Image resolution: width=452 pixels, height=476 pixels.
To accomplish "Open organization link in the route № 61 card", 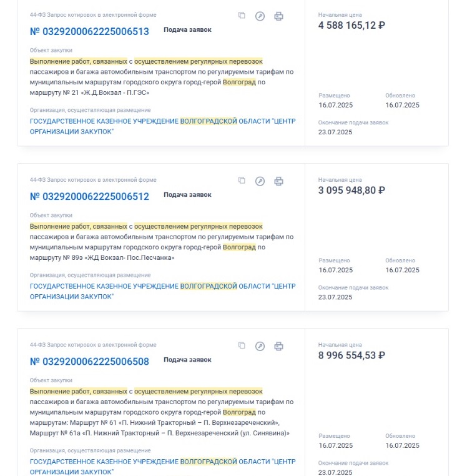I will coord(162,467).
